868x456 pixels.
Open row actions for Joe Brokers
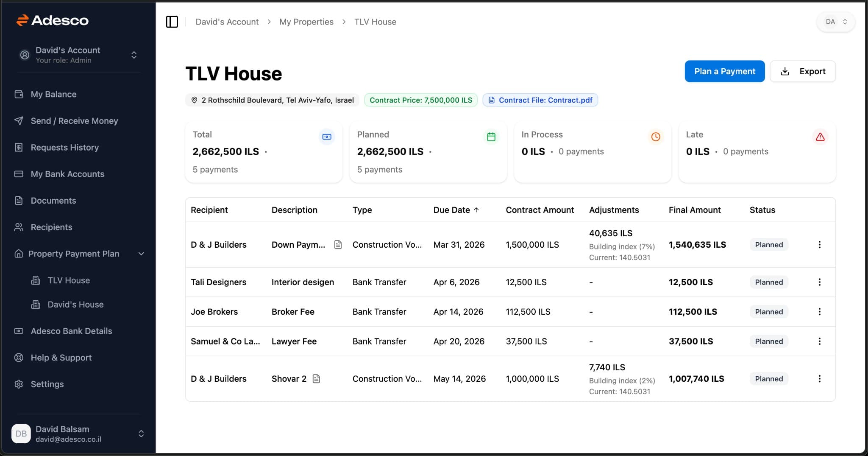pos(820,312)
